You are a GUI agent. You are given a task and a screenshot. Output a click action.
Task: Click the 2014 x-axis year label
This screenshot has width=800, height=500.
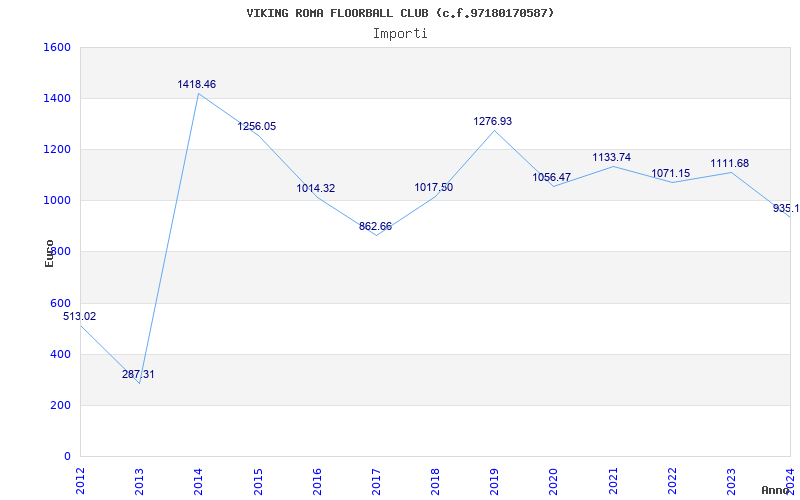coord(198,479)
